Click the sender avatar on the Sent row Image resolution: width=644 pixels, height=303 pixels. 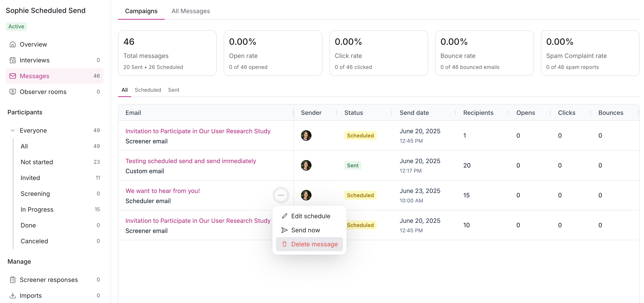tap(306, 165)
